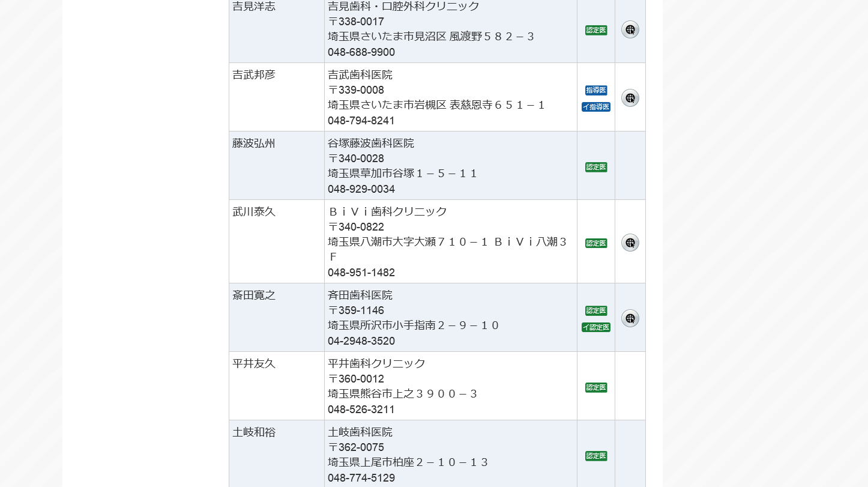Viewport: 868px width, 487px height.
Task: Open website icon for 吉見歯科・口腔外科クリニック
Action: 630,29
